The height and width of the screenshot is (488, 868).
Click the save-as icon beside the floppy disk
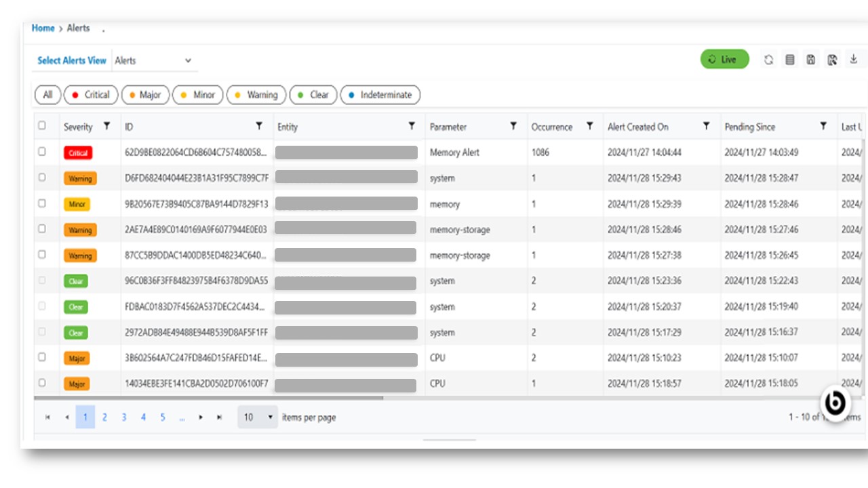click(832, 60)
